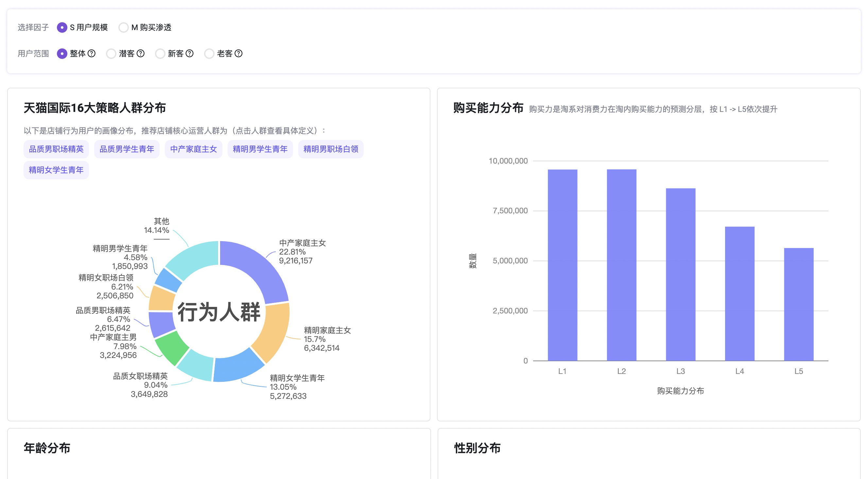Click the 5,272,633 value label
The height and width of the screenshot is (479, 868).
288,396
